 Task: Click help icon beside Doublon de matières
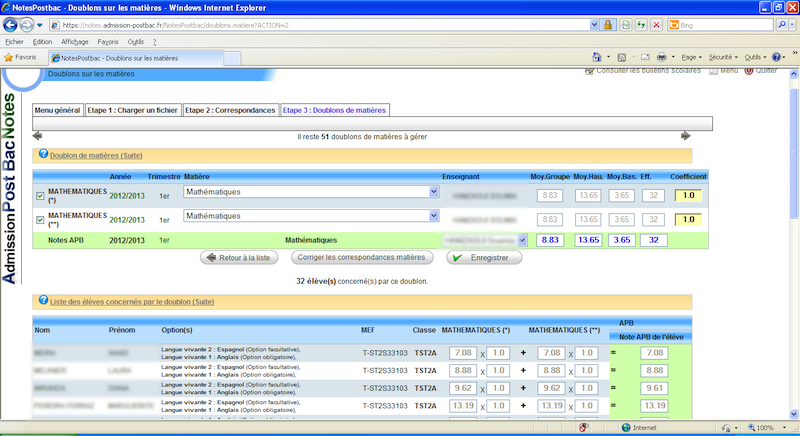pyautogui.click(x=43, y=156)
